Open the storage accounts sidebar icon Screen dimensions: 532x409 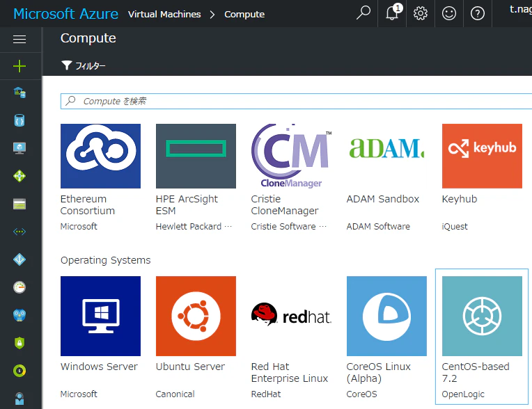pos(19,205)
